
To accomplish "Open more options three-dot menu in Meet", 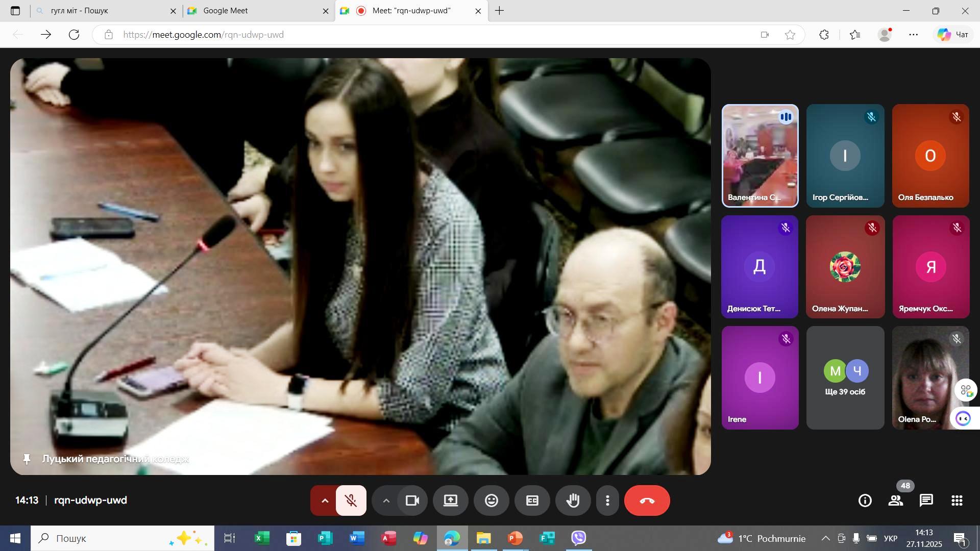I will [x=607, y=500].
